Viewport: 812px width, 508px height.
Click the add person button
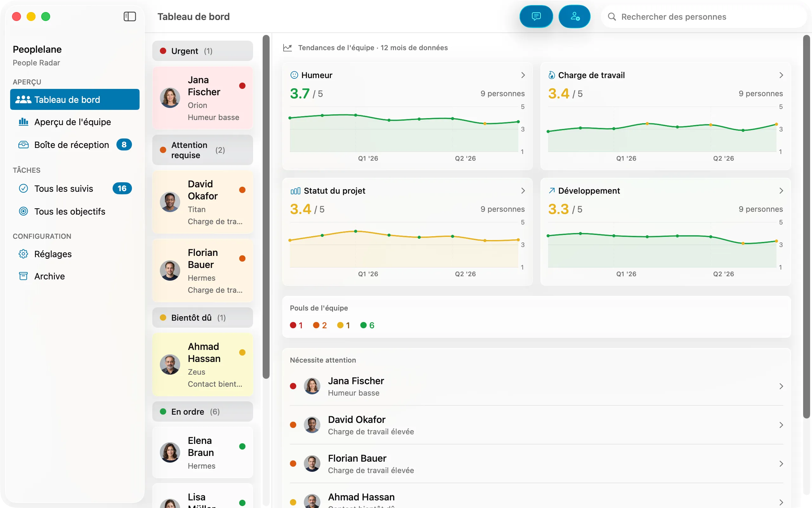[x=574, y=17]
